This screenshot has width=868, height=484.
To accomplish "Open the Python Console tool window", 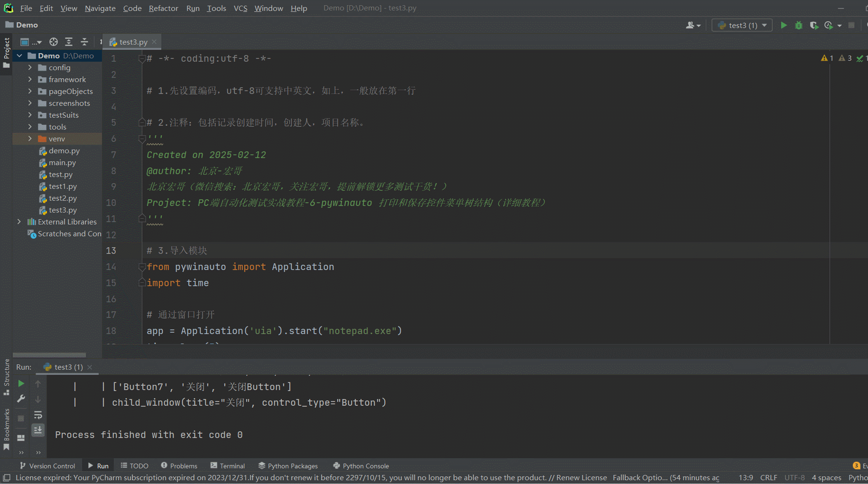I will [361, 466].
